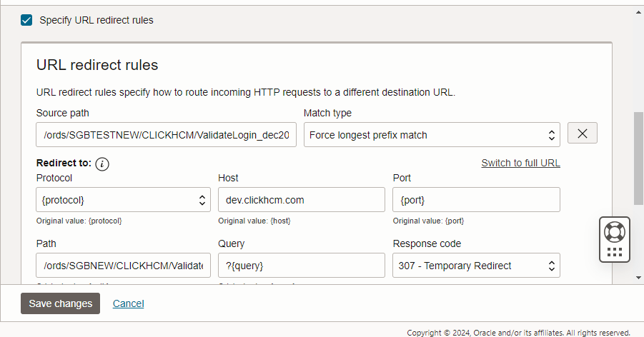644x337 pixels.
Task: Click the Path input field
Action: click(123, 266)
